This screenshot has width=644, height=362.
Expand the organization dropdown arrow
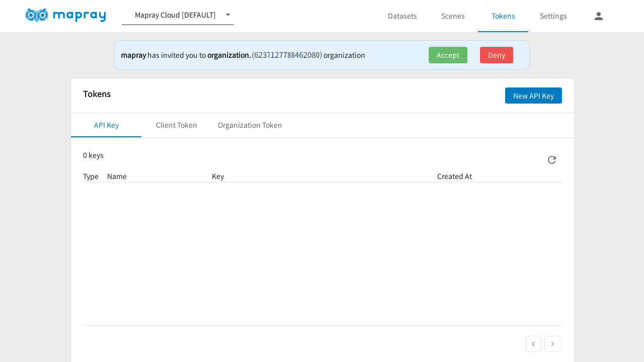tap(228, 15)
